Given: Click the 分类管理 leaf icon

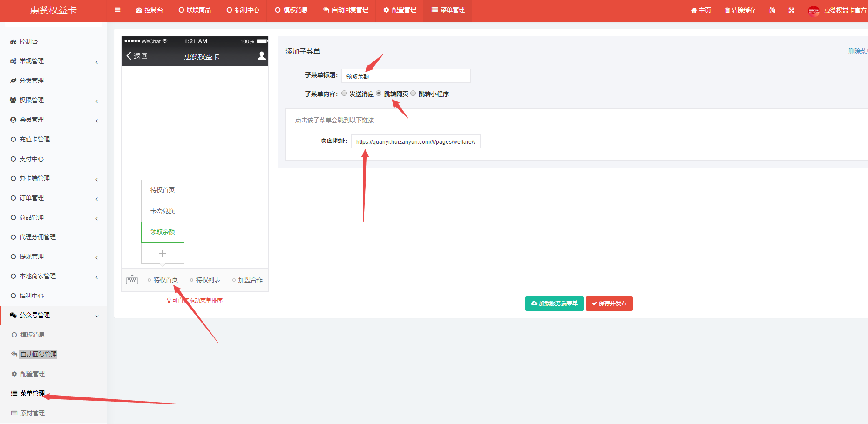Looking at the screenshot, I should point(13,81).
